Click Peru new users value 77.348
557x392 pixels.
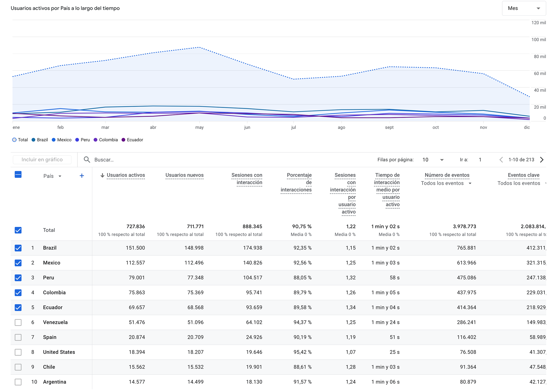click(x=196, y=278)
